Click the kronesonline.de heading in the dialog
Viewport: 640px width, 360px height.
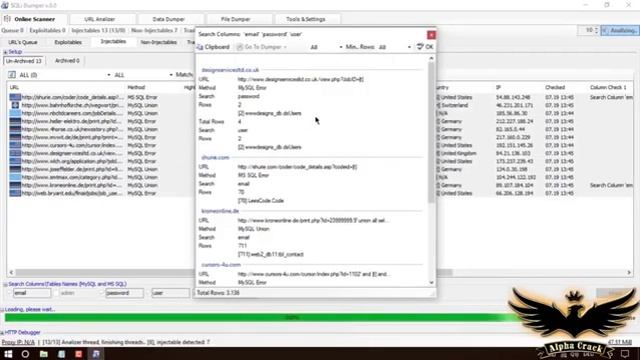pyautogui.click(x=220, y=211)
